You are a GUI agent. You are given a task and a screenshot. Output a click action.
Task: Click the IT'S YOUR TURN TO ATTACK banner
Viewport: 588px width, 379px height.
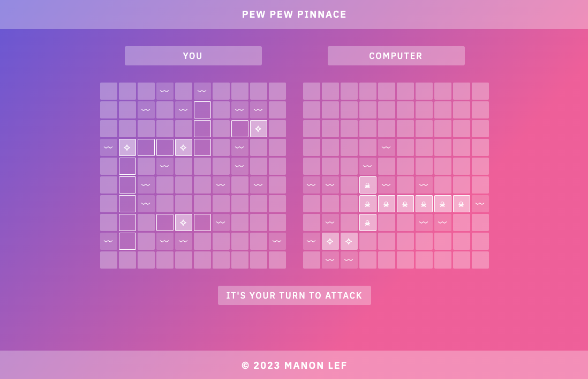294,295
